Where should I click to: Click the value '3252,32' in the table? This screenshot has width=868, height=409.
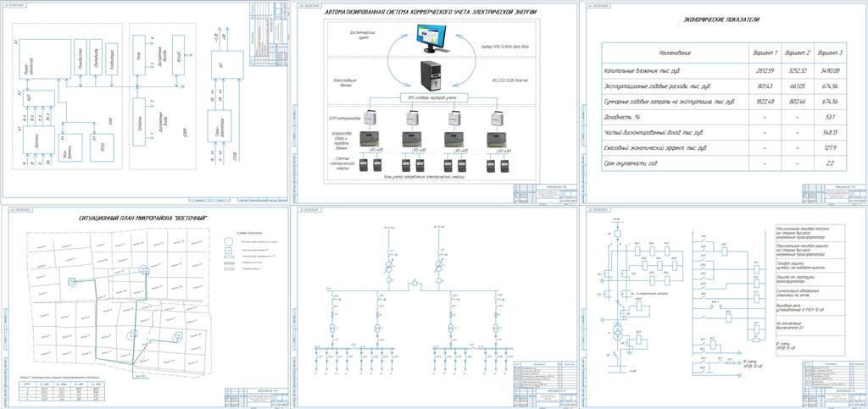click(798, 71)
